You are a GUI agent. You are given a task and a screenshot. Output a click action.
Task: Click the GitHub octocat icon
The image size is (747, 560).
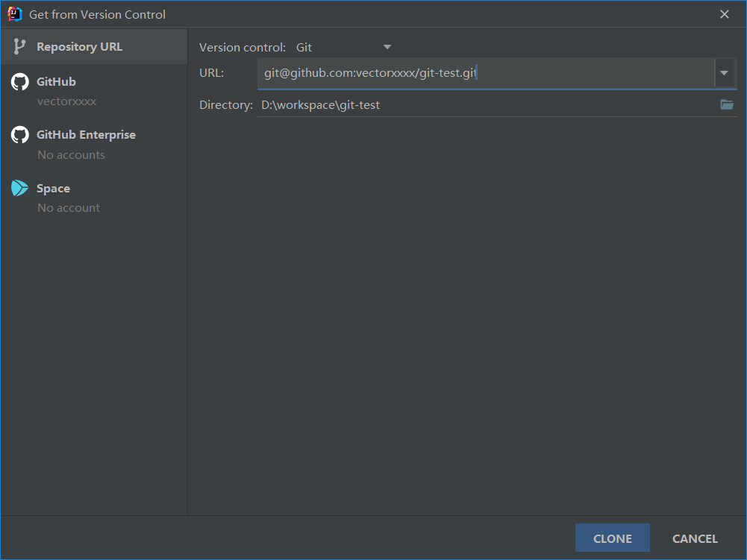tap(20, 82)
